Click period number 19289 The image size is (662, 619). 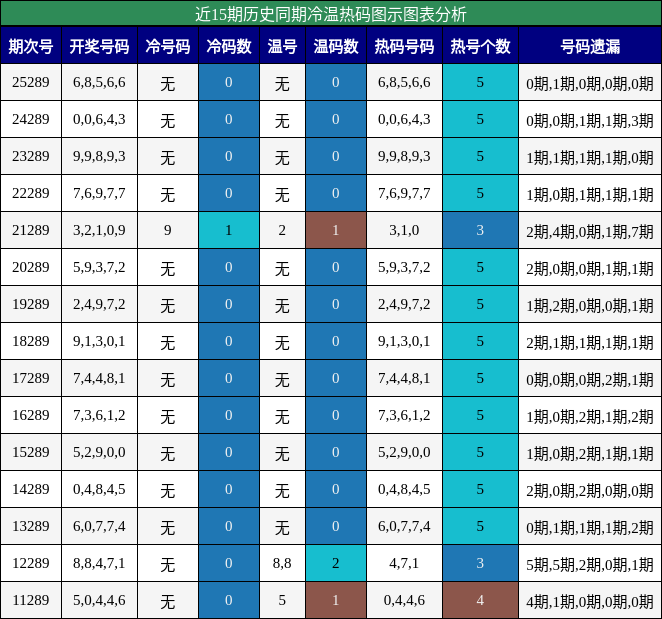[31, 304]
